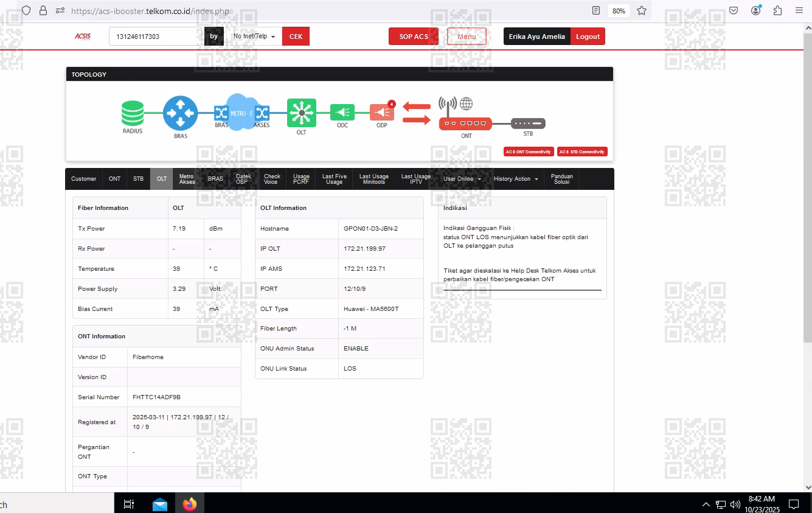Click IP OLT value 172.21.199.97
The image size is (812, 513).
point(364,249)
